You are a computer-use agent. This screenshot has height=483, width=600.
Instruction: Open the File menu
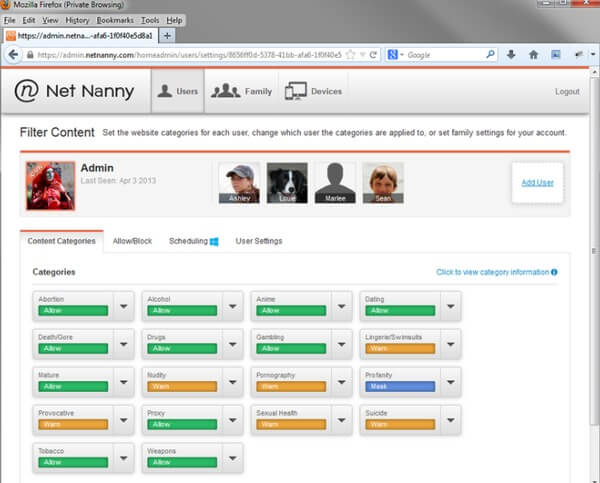(x=10, y=20)
